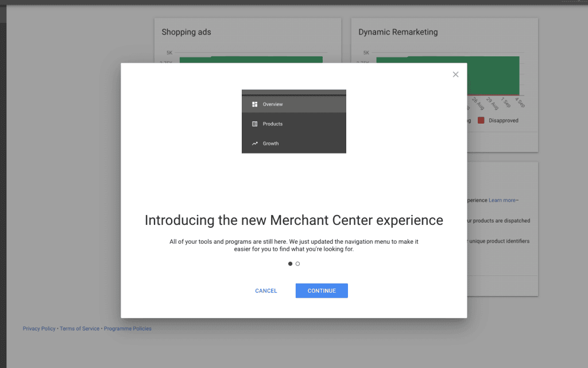Select the Growth item in the preview menu

(293, 143)
